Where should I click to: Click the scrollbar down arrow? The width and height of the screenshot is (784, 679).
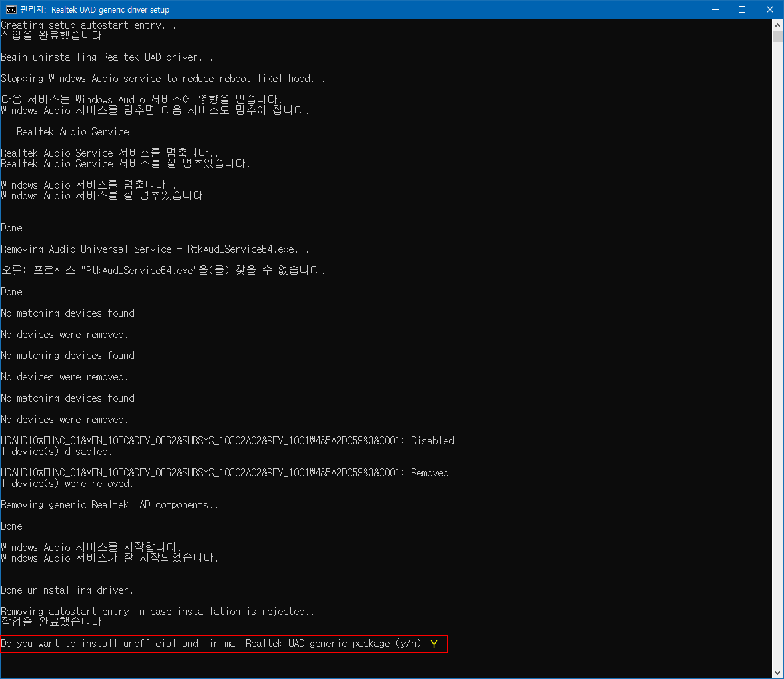pyautogui.click(x=777, y=673)
